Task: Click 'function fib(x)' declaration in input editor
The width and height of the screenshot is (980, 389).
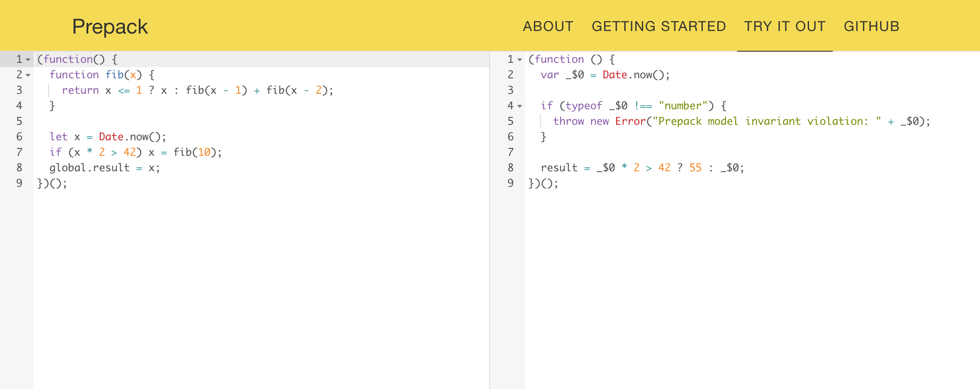Action: tap(96, 75)
